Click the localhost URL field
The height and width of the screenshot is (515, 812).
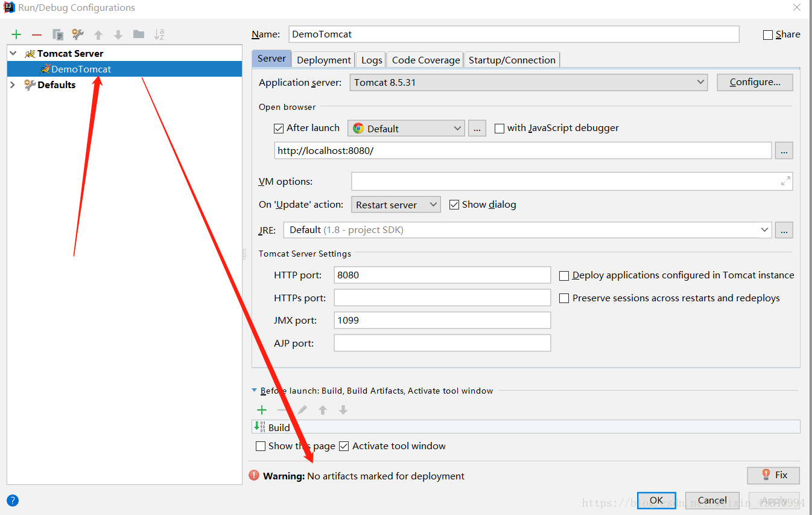coord(523,150)
